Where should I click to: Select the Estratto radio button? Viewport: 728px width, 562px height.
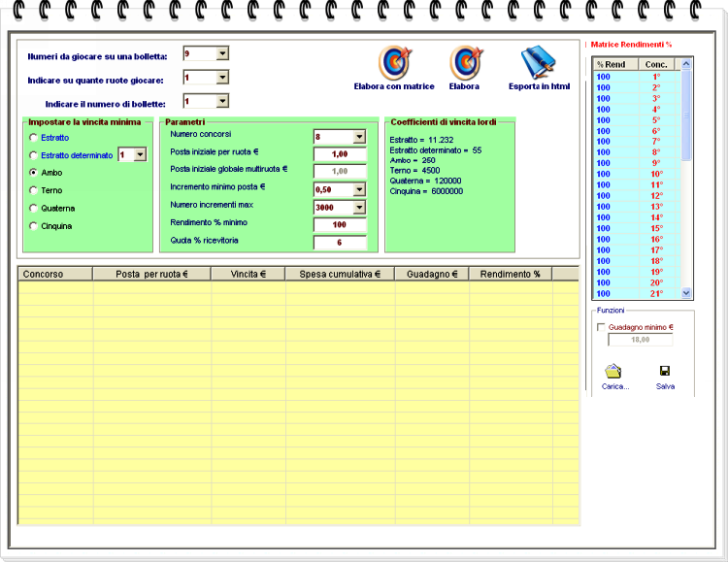point(33,138)
